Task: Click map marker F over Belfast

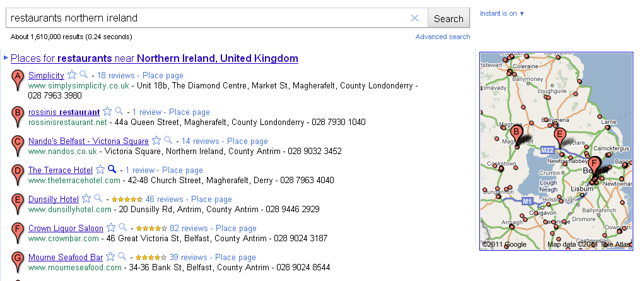Action: tap(594, 166)
